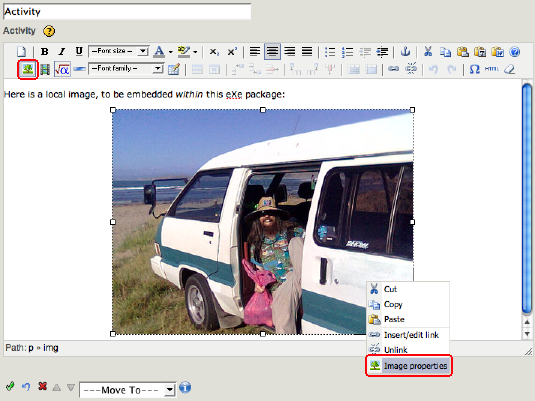Image resolution: width=535 pixels, height=401 pixels.
Task: Apply the highlight background color
Action: (184, 52)
